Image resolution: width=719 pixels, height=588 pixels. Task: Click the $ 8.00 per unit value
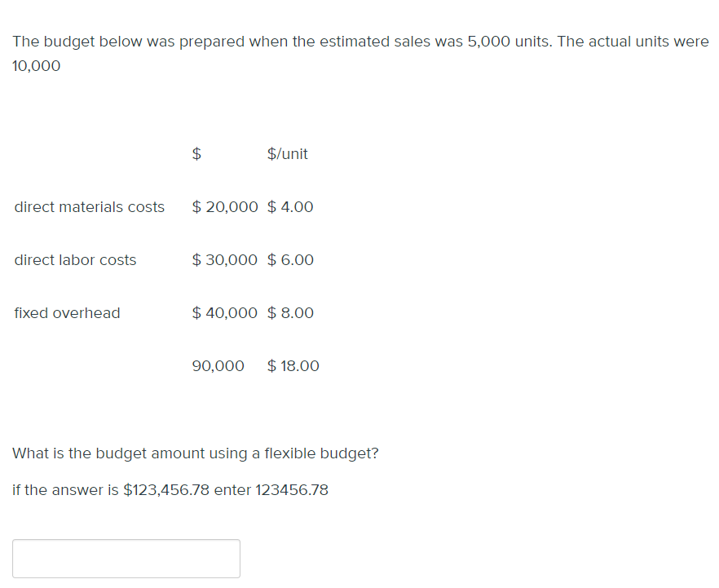(x=290, y=313)
